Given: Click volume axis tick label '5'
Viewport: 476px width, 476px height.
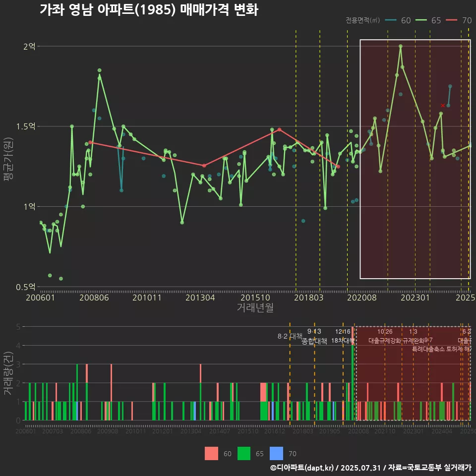Looking at the screenshot, I should point(18,327).
